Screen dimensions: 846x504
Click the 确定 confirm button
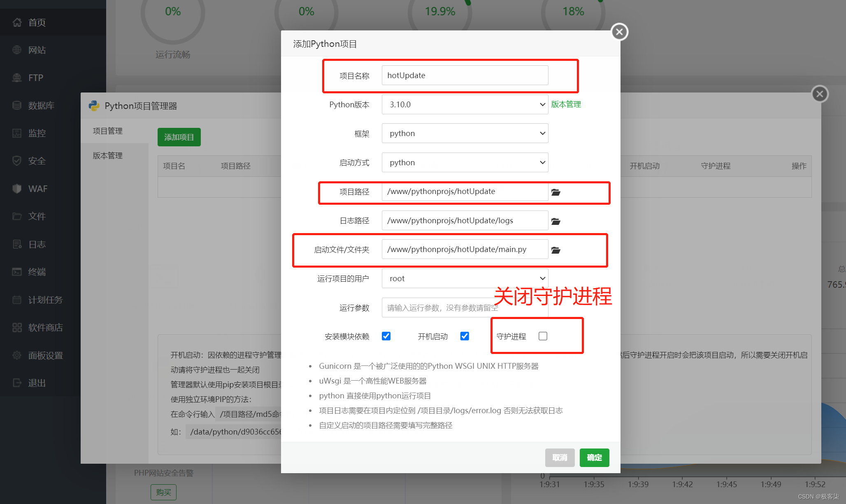tap(594, 458)
